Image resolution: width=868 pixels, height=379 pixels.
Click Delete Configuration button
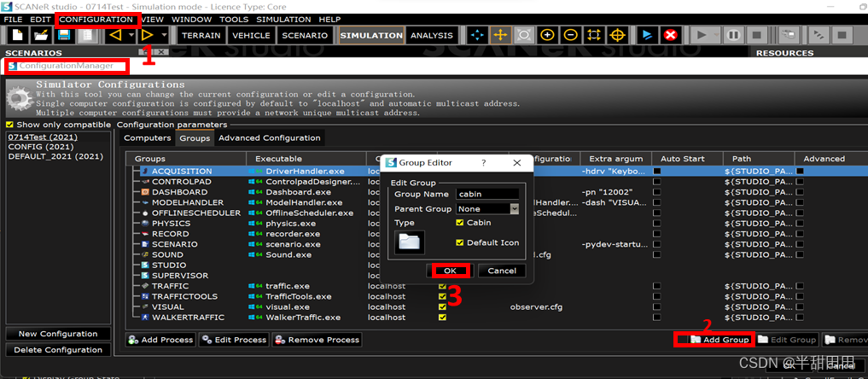pyautogui.click(x=57, y=350)
